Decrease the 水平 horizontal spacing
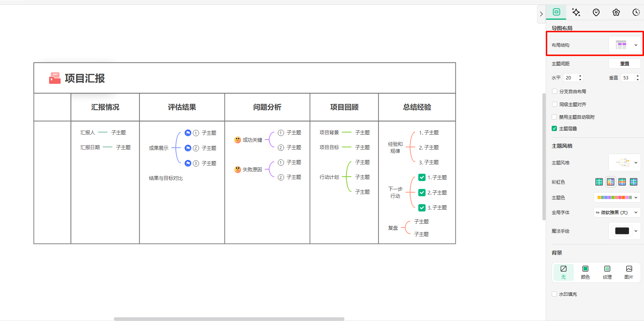Screen dimensions: 644x321 tap(581, 79)
